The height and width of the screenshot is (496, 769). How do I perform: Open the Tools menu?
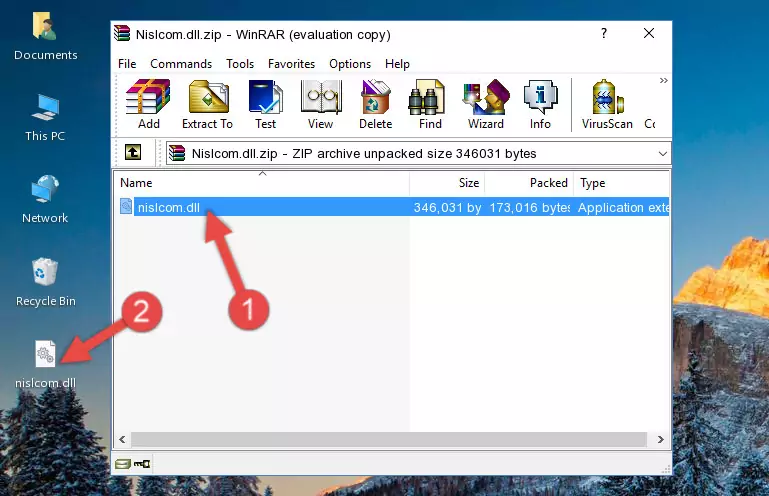(x=240, y=64)
